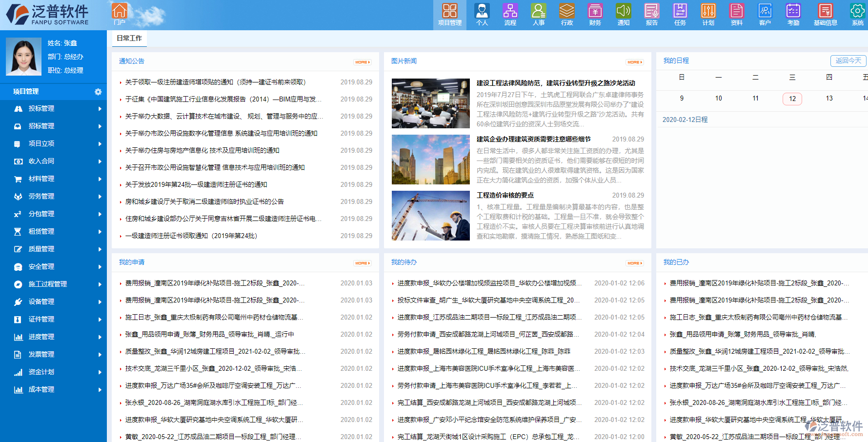868x442 pixels.
Task: Expand the 分包管理 menu arrow
Action: tap(100, 214)
